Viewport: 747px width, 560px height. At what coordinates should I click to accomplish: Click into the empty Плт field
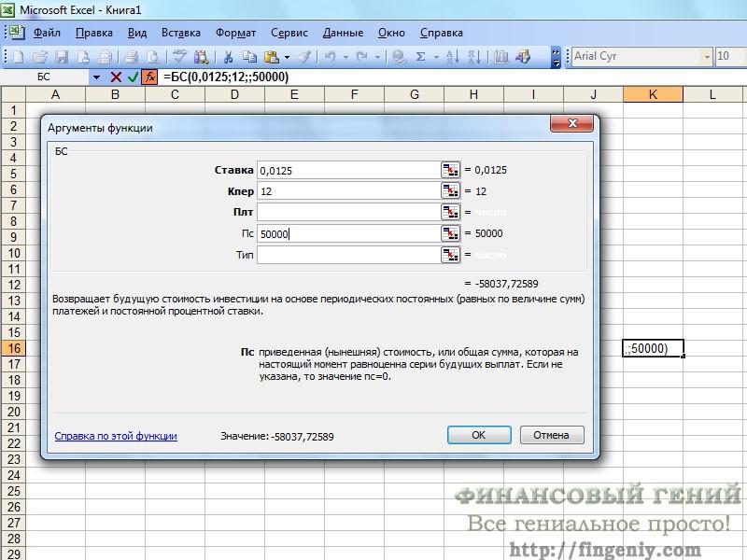348,213
